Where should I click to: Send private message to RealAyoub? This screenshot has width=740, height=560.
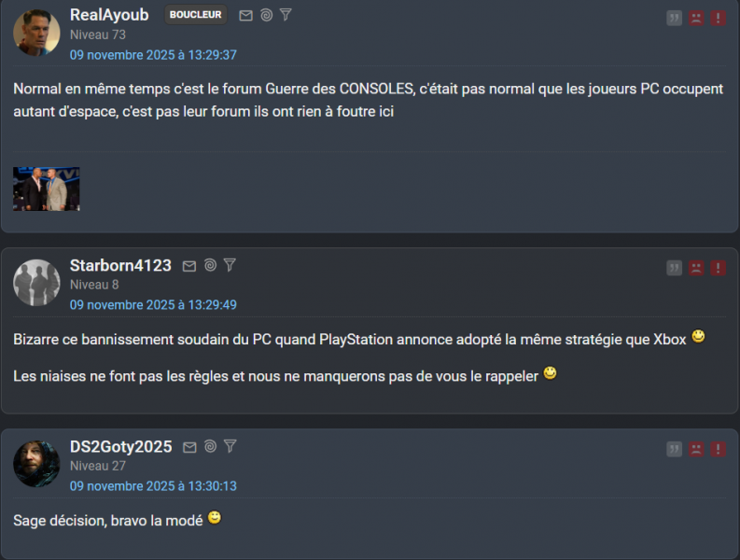[x=245, y=16]
